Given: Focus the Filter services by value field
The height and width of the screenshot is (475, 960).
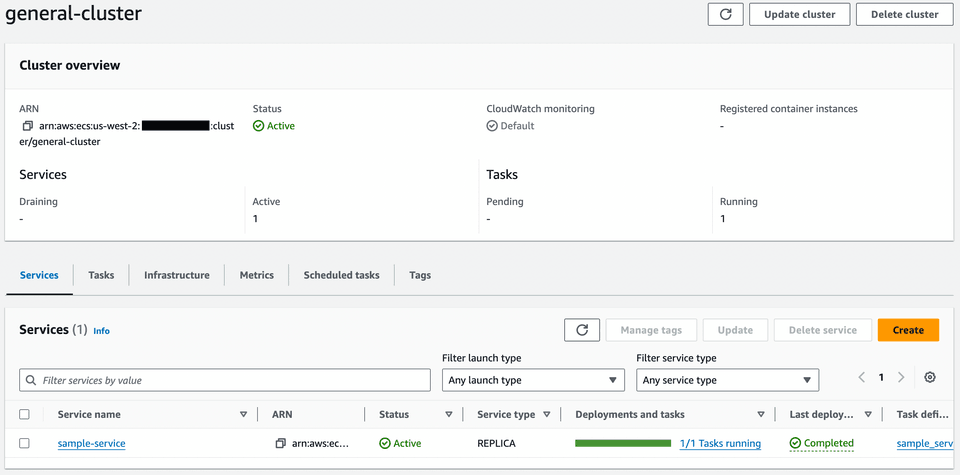Looking at the screenshot, I should [x=225, y=380].
